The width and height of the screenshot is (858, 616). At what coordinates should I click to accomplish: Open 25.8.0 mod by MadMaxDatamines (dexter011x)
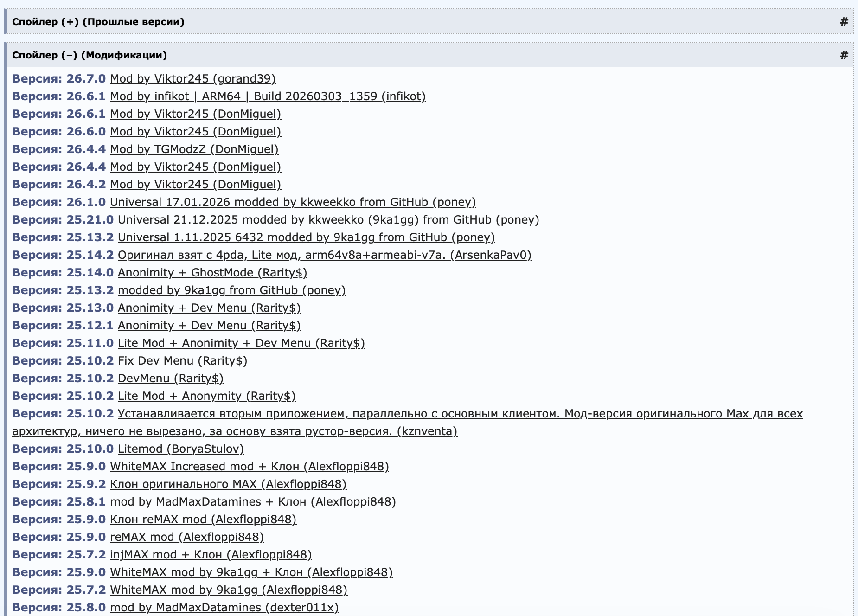point(224,608)
